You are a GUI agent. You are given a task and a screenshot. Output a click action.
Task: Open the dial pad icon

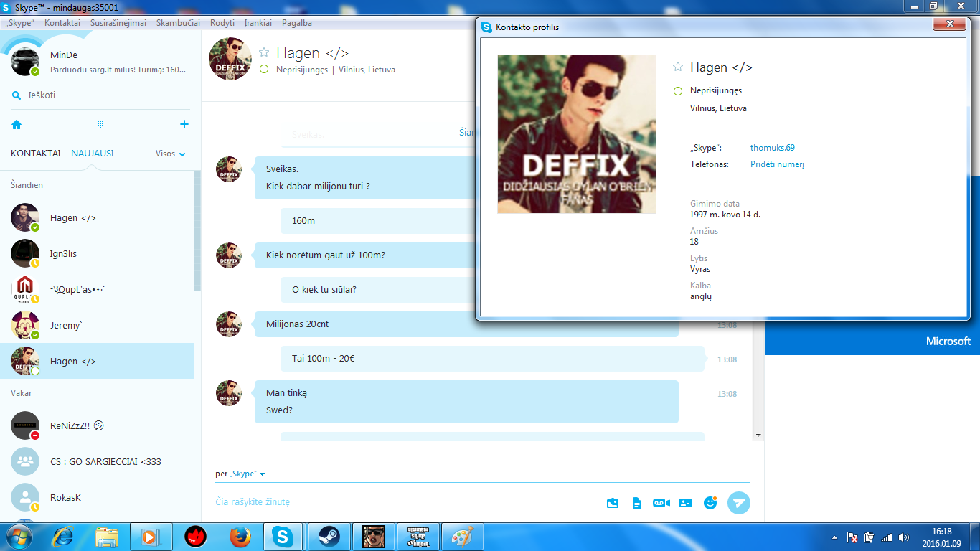point(100,124)
